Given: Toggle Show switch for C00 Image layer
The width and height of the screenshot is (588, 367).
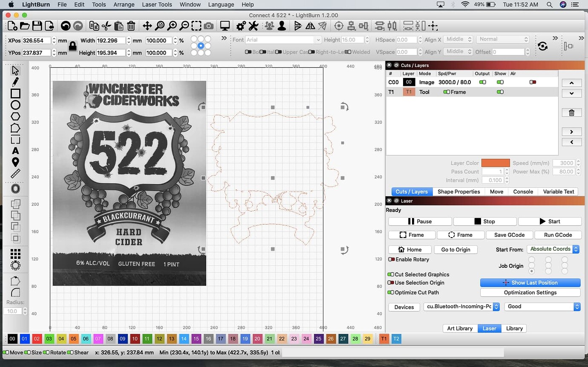Looking at the screenshot, I should coord(500,82).
